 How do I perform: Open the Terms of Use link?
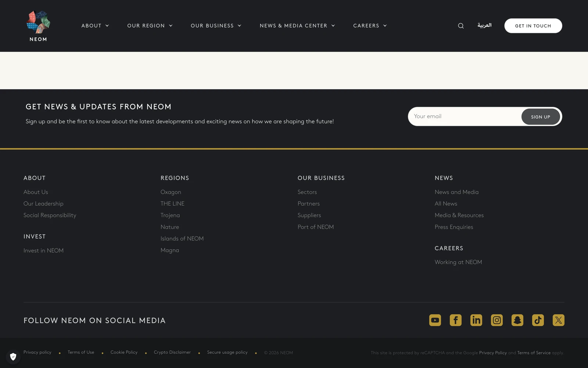(x=81, y=352)
